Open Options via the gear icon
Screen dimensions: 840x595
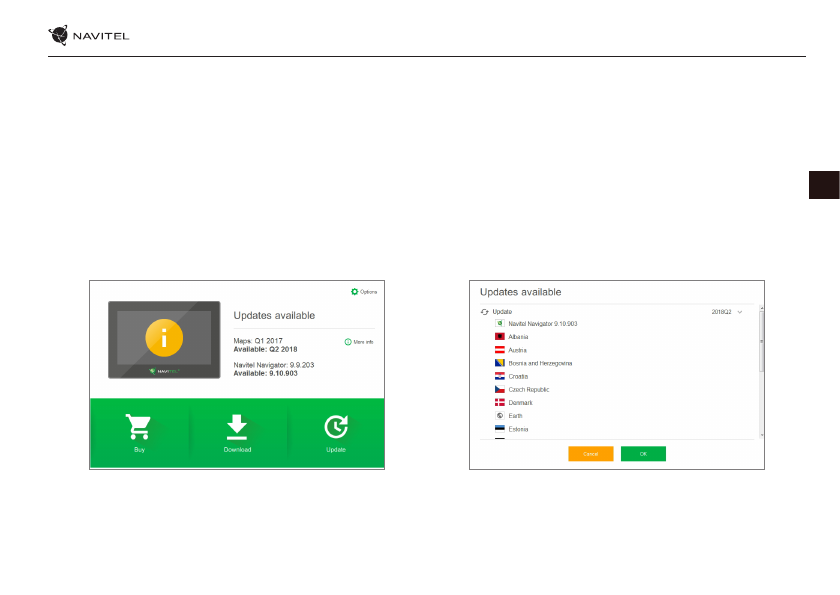[354, 292]
